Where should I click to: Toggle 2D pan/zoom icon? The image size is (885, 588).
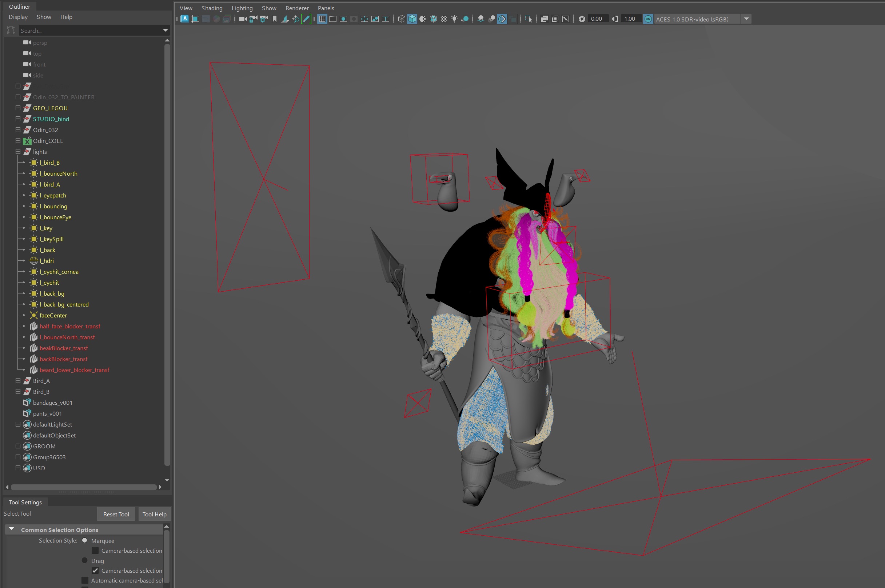295,19
